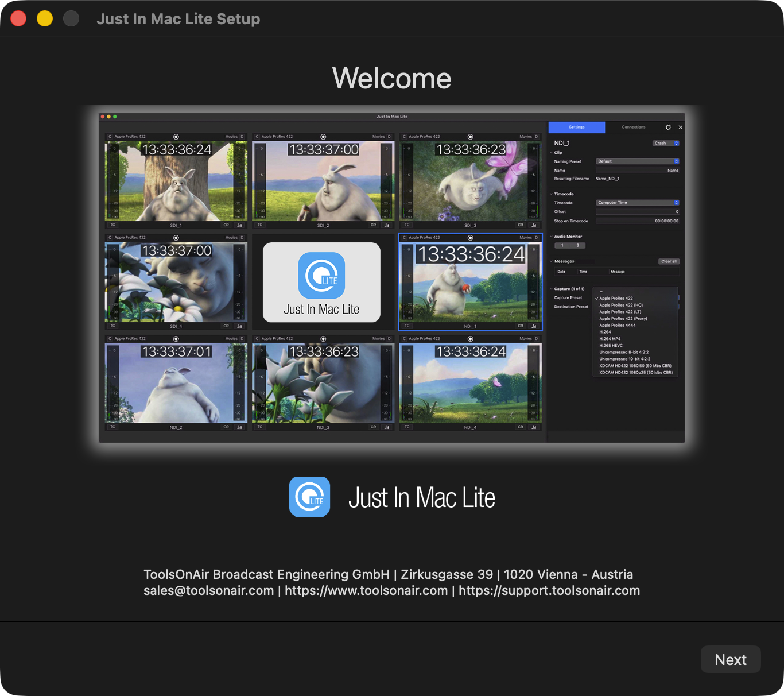Close the Just In Mac Lite Setup window
The image size is (784, 696).
18,18
